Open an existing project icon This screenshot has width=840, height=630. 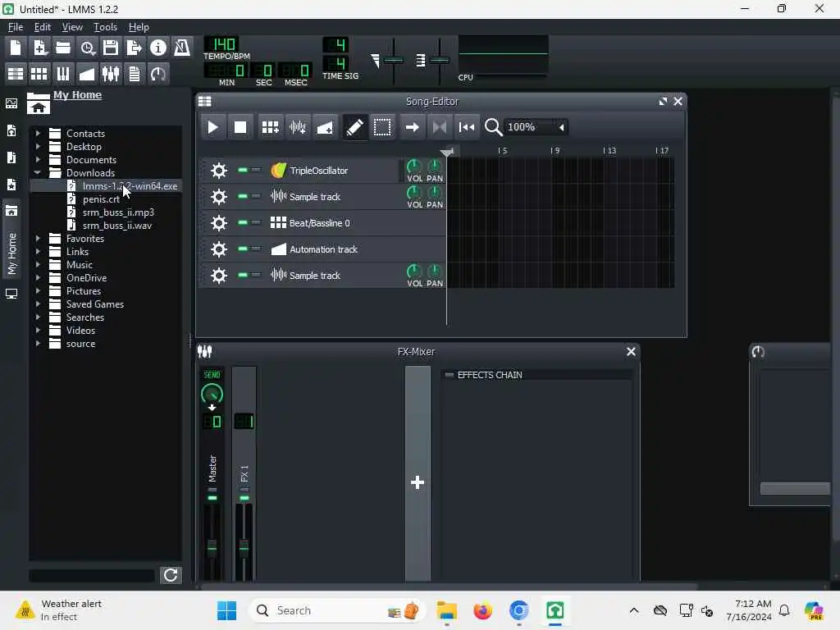pos(63,48)
